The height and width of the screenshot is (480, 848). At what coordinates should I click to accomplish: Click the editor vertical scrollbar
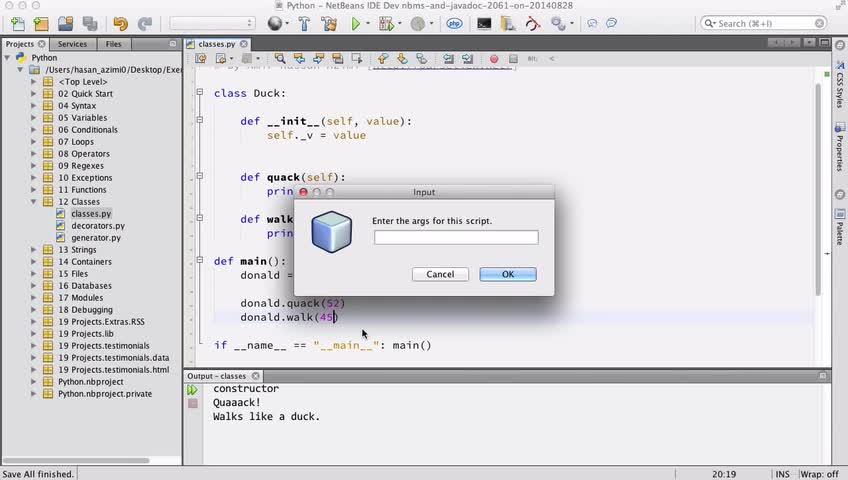click(x=818, y=189)
